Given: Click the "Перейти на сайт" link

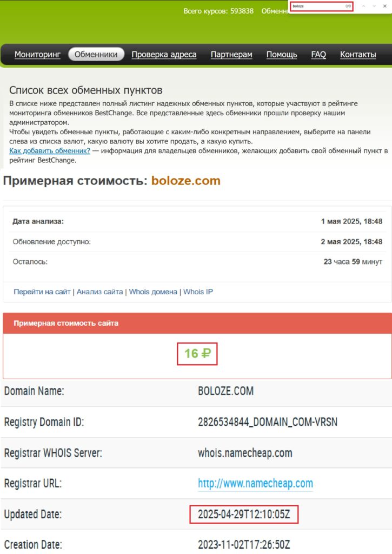Looking at the screenshot, I should pyautogui.click(x=42, y=292).
